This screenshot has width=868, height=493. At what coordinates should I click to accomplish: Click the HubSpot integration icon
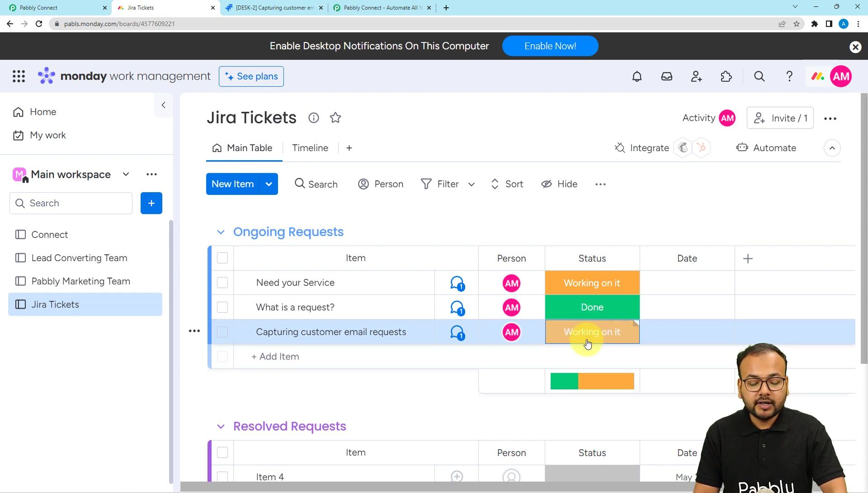tap(701, 147)
